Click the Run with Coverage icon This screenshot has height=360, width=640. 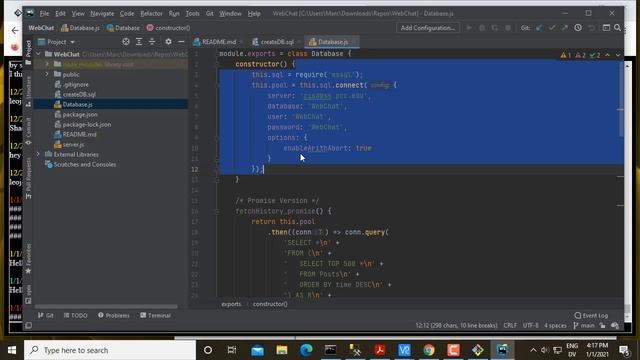point(495,28)
